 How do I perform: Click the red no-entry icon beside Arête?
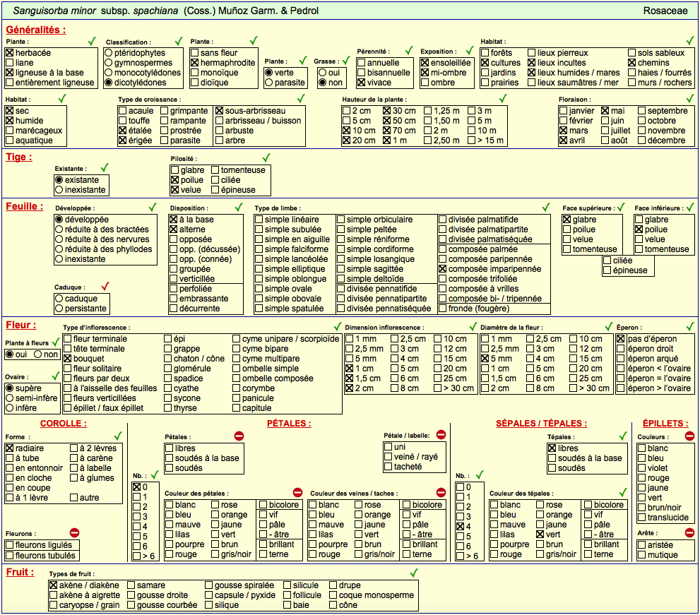click(x=689, y=532)
